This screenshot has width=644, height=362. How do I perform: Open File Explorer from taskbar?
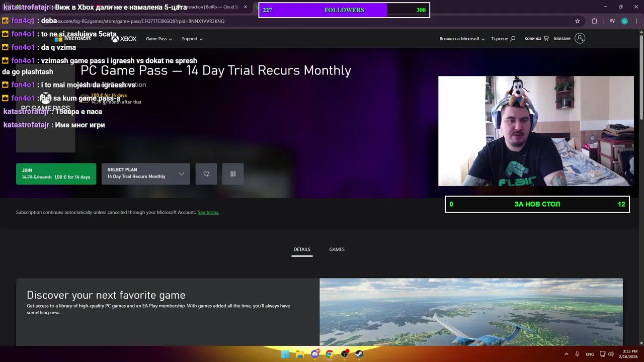click(300, 354)
